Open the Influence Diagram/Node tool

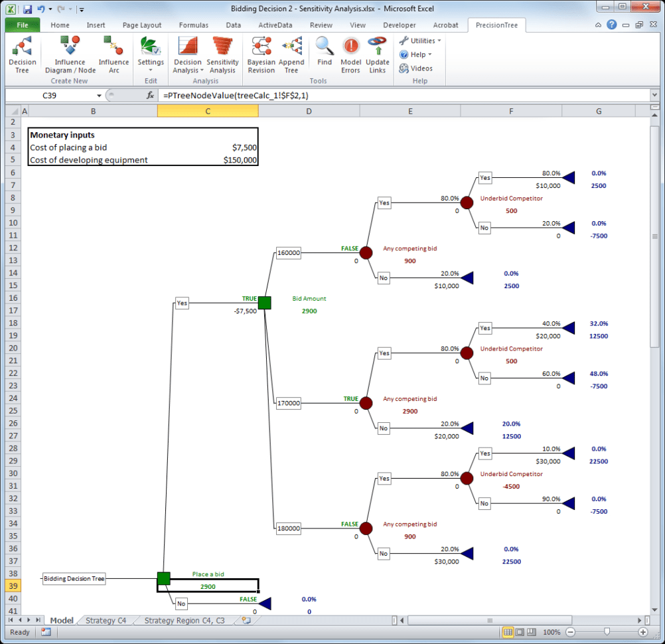pyautogui.click(x=70, y=53)
